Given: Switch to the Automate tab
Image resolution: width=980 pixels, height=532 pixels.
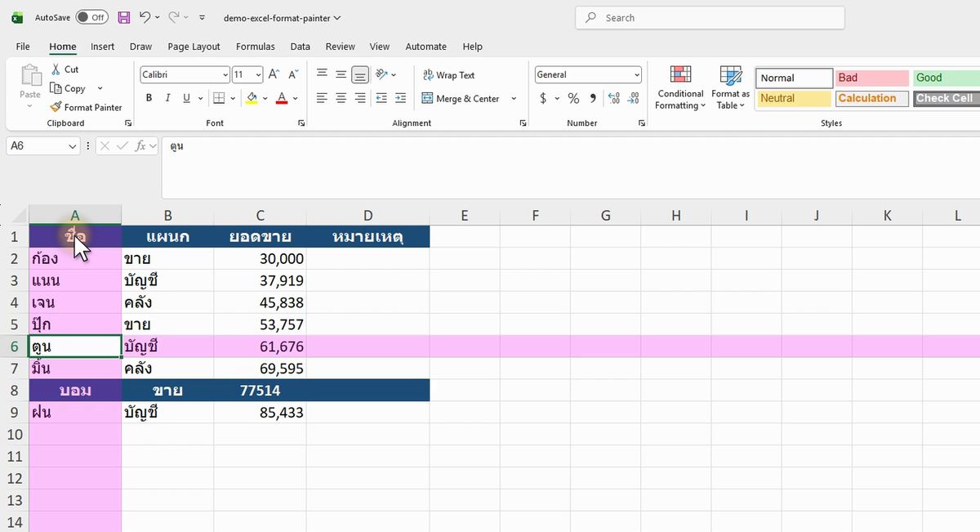Looking at the screenshot, I should click(x=426, y=47).
